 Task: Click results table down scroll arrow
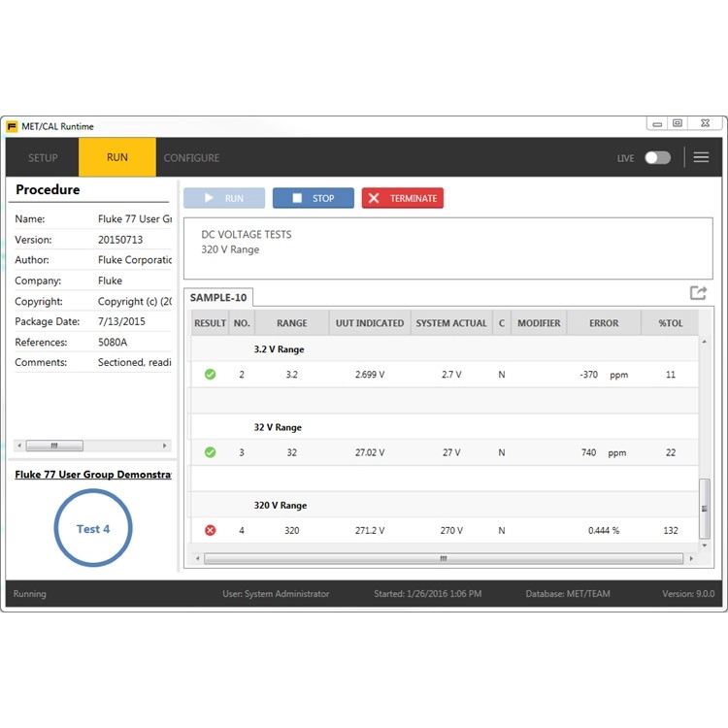tap(705, 546)
